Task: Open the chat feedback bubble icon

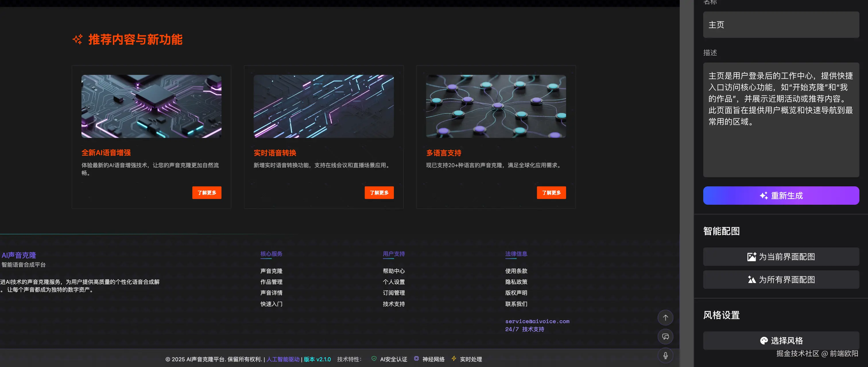Action: tap(665, 336)
